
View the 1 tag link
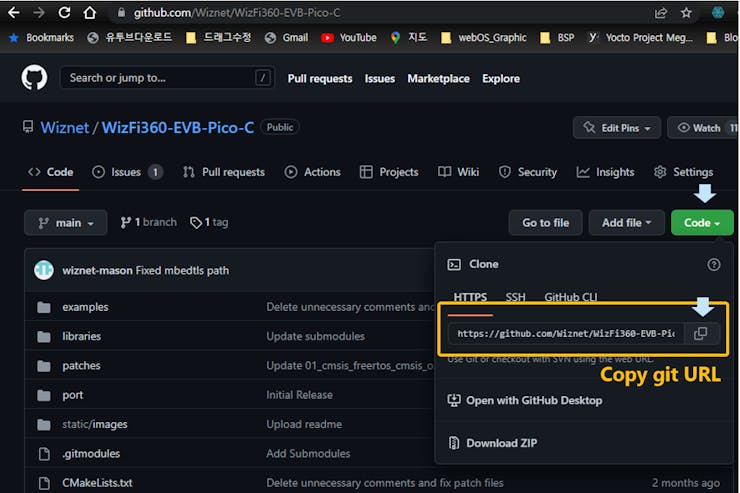[209, 222]
